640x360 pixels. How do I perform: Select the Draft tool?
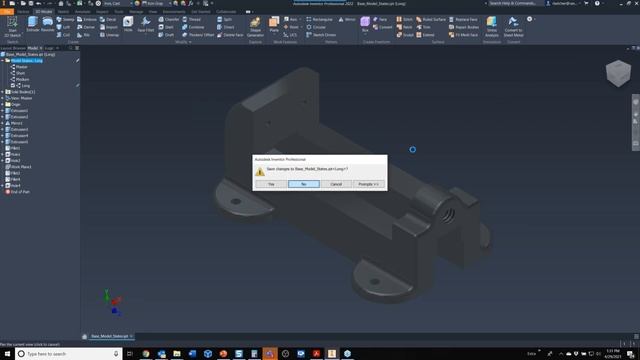(x=166, y=35)
